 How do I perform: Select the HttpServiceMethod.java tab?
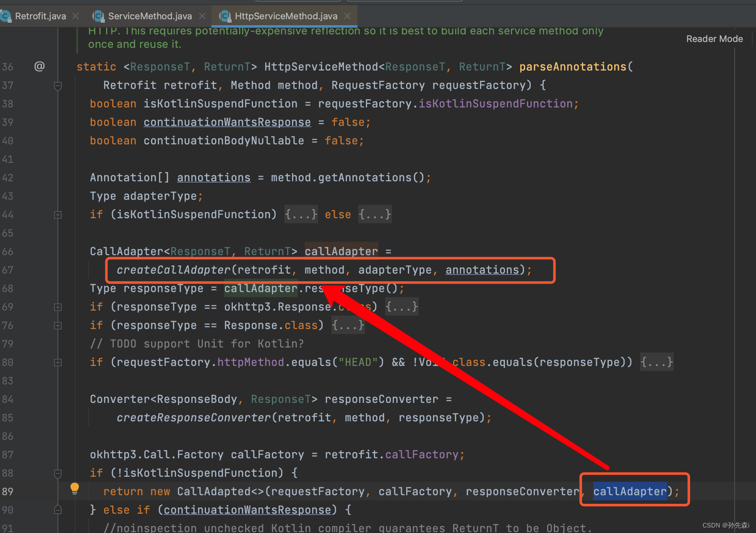(x=286, y=16)
